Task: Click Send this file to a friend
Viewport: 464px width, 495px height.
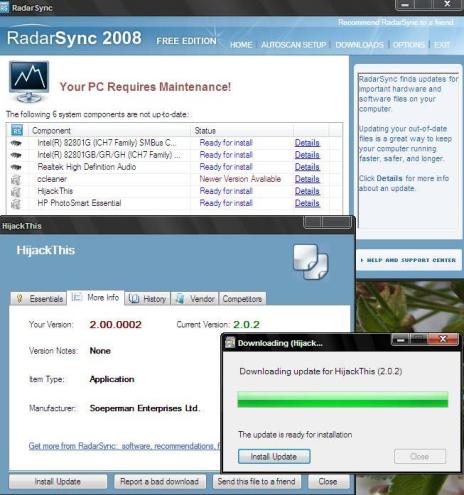Action: pyautogui.click(x=257, y=482)
